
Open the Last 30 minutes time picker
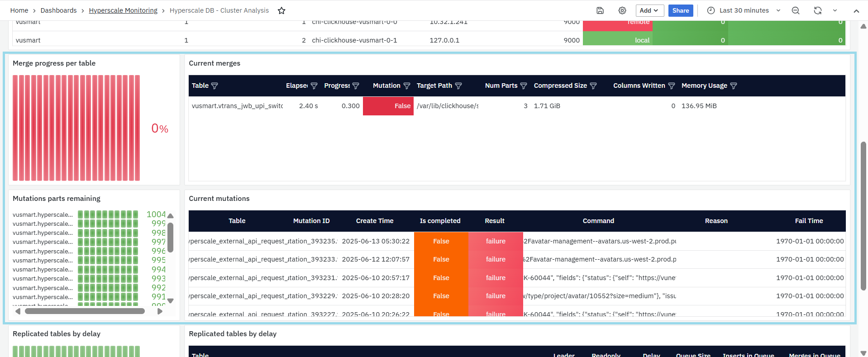tap(744, 10)
